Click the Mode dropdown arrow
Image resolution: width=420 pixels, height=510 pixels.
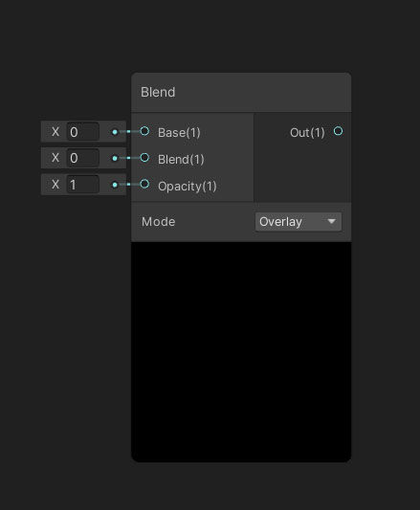pos(331,221)
